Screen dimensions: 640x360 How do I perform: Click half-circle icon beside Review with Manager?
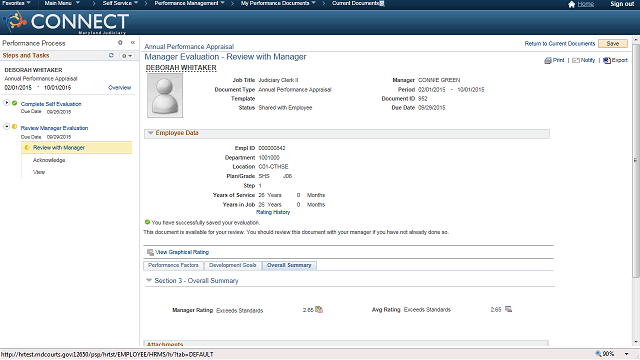27,147
